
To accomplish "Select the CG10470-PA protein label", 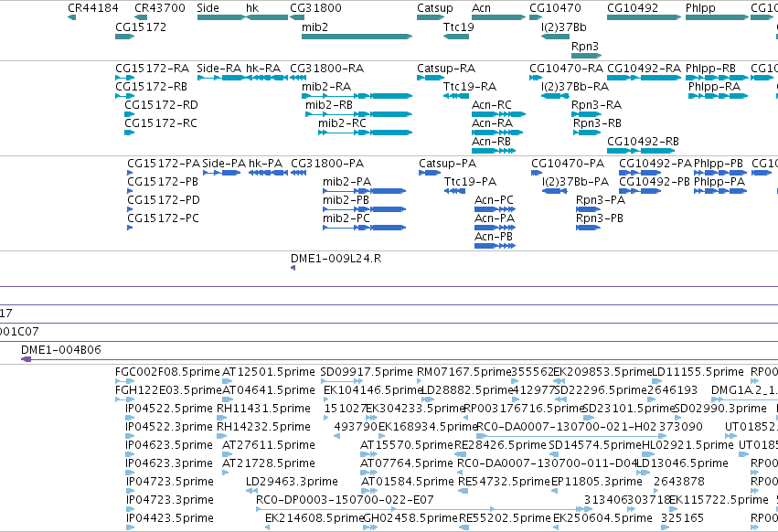I will (x=568, y=164).
